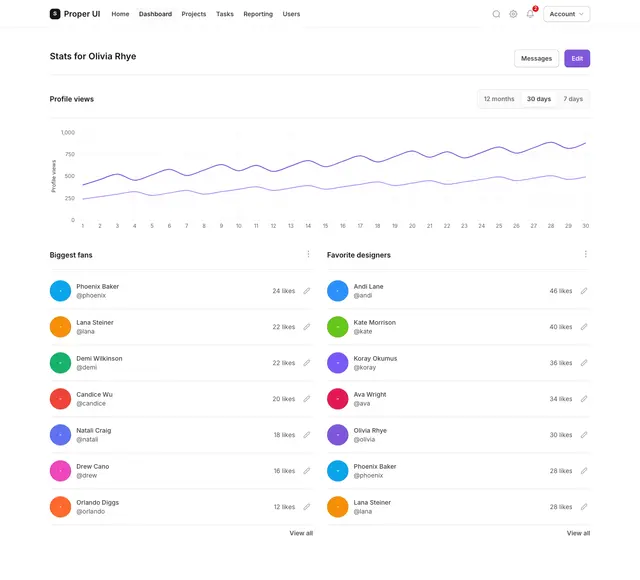640x580 pixels.
Task: Edit Phoenix Baker's 24 likes row
Action: click(307, 291)
